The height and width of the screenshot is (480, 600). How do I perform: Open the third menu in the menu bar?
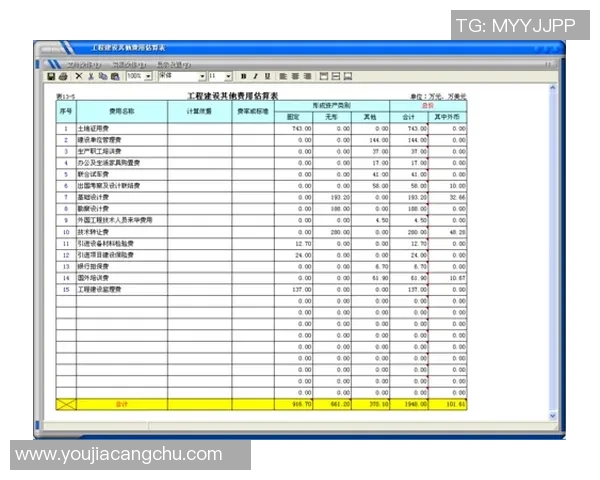174,65
